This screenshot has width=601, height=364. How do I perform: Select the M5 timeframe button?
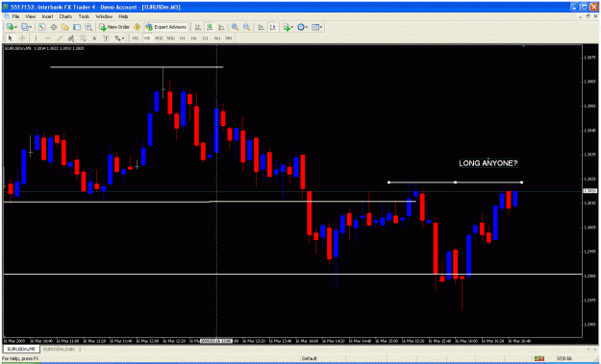pyautogui.click(x=147, y=38)
